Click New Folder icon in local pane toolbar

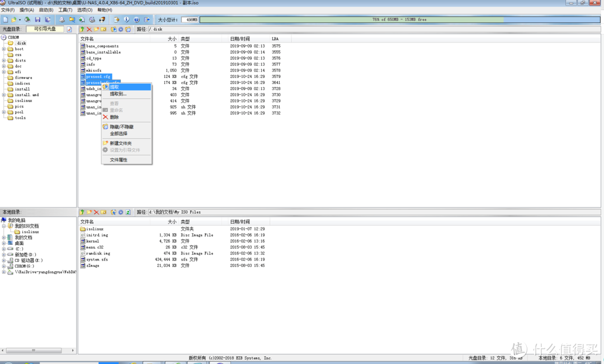pyautogui.click(x=89, y=212)
